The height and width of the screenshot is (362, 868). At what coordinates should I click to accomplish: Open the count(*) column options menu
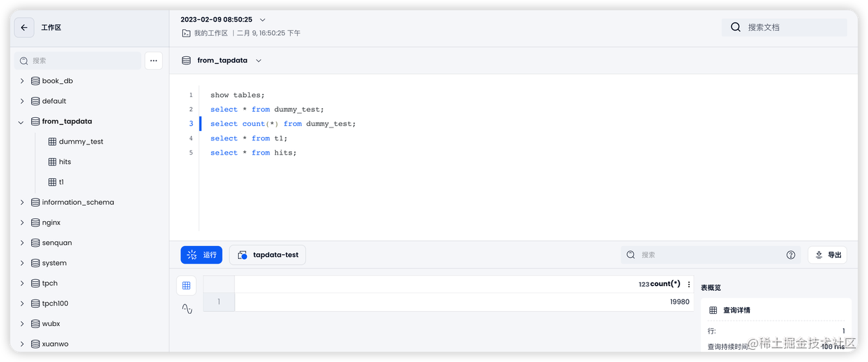(689, 285)
